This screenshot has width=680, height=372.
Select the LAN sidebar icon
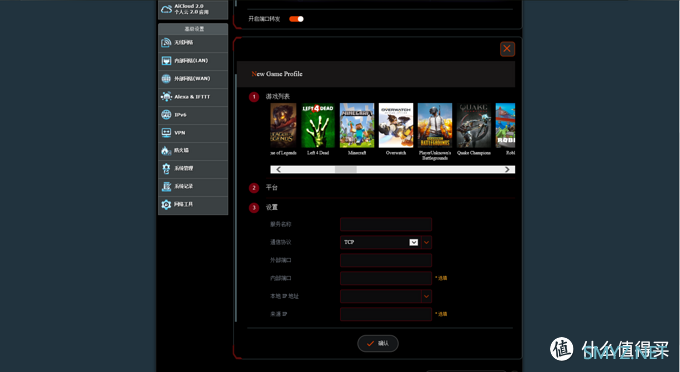click(166, 61)
